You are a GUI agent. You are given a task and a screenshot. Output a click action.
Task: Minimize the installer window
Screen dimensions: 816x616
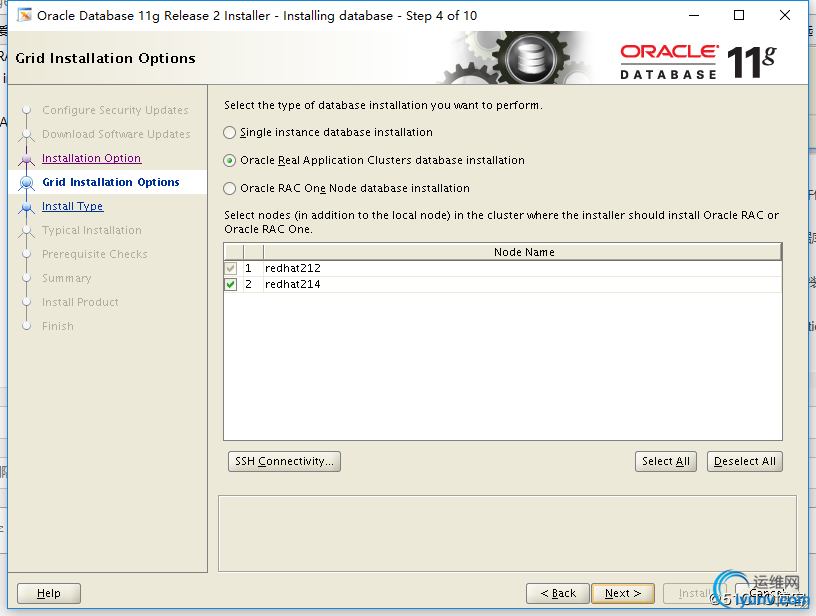pos(694,16)
